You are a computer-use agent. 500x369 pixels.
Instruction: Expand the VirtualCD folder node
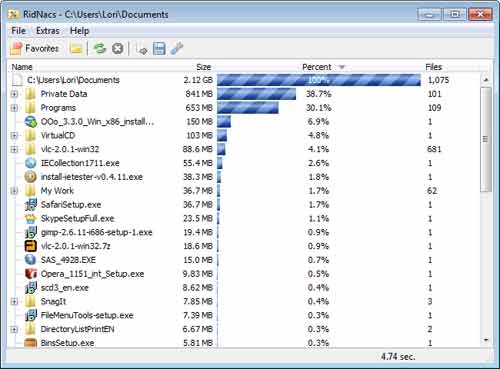(x=14, y=136)
